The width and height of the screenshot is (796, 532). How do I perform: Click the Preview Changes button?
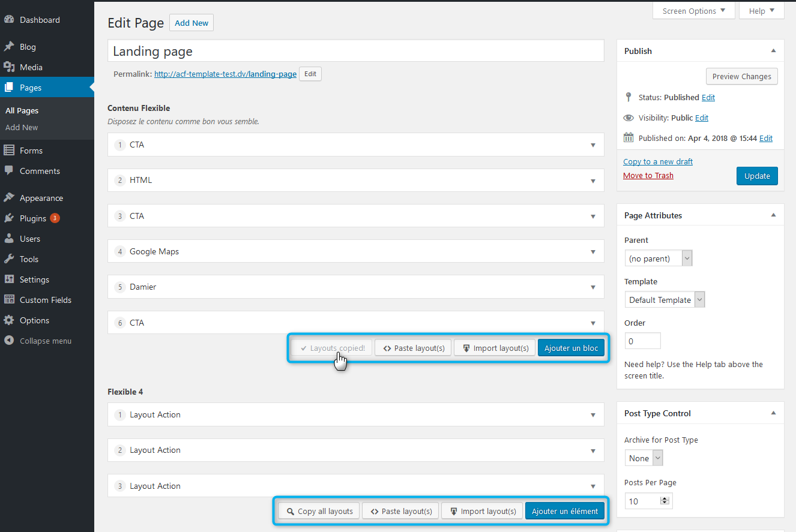pos(742,76)
